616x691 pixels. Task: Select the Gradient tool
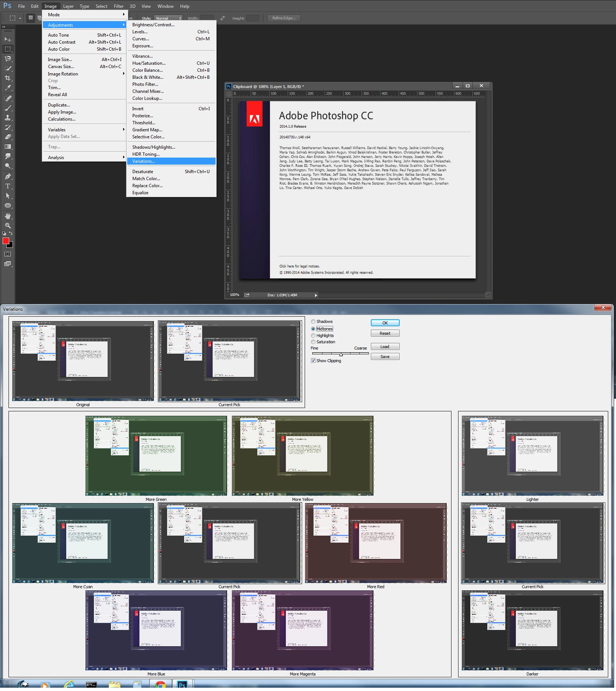coord(7,146)
